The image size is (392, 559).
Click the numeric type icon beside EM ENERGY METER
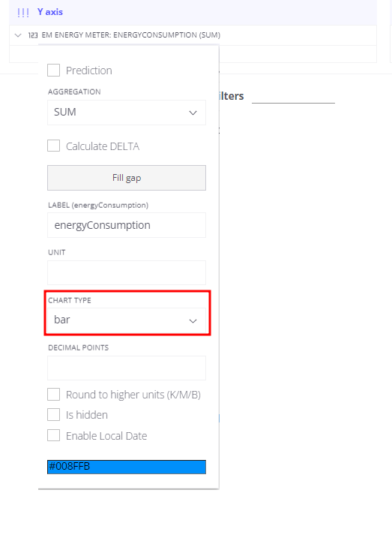coord(33,35)
